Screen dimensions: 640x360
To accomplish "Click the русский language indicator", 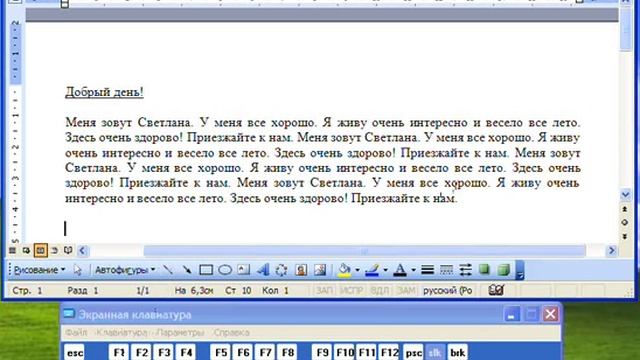I will coord(448,290).
